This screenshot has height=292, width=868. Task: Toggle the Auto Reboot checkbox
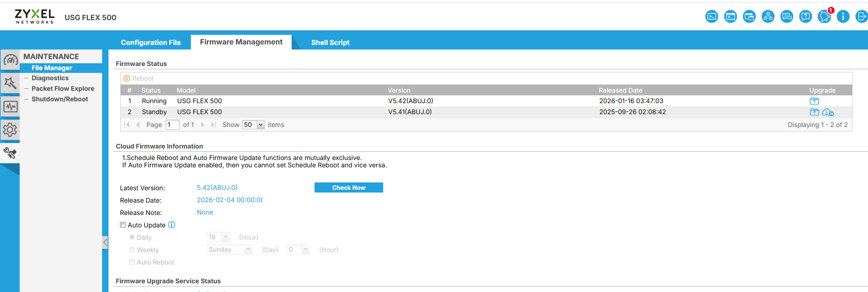[132, 262]
